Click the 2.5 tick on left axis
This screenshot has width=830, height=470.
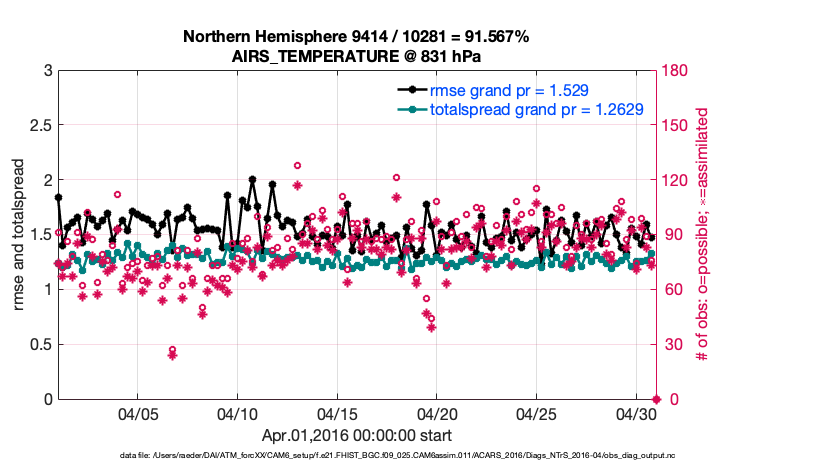pyautogui.click(x=40, y=125)
